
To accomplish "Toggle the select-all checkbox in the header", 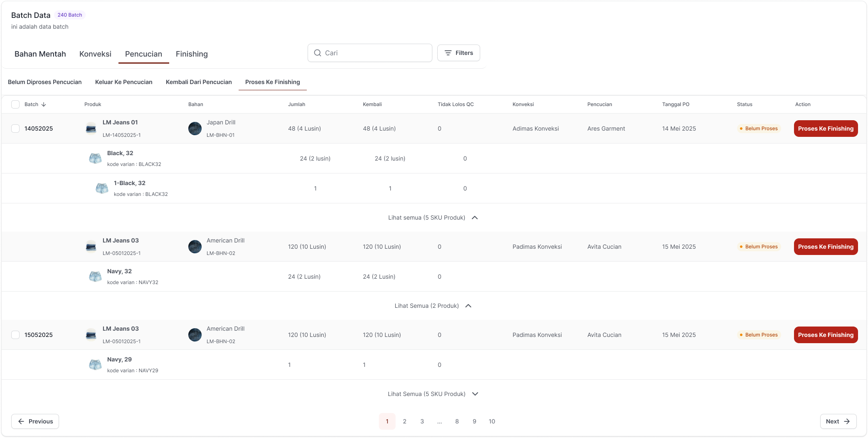I will [15, 104].
